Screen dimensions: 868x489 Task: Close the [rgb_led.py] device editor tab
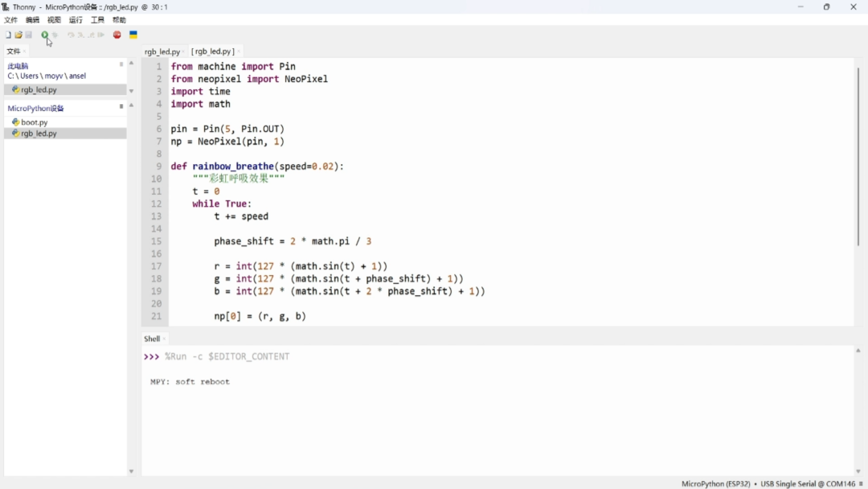point(239,51)
